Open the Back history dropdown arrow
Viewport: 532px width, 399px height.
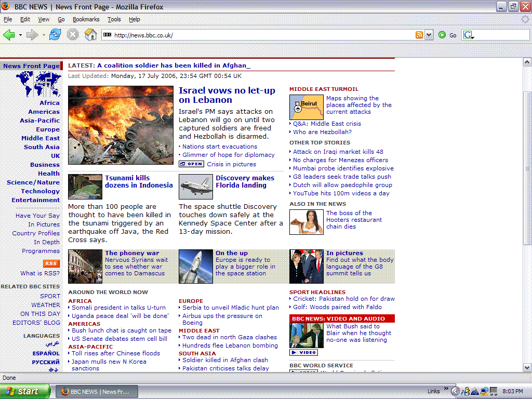click(x=20, y=35)
